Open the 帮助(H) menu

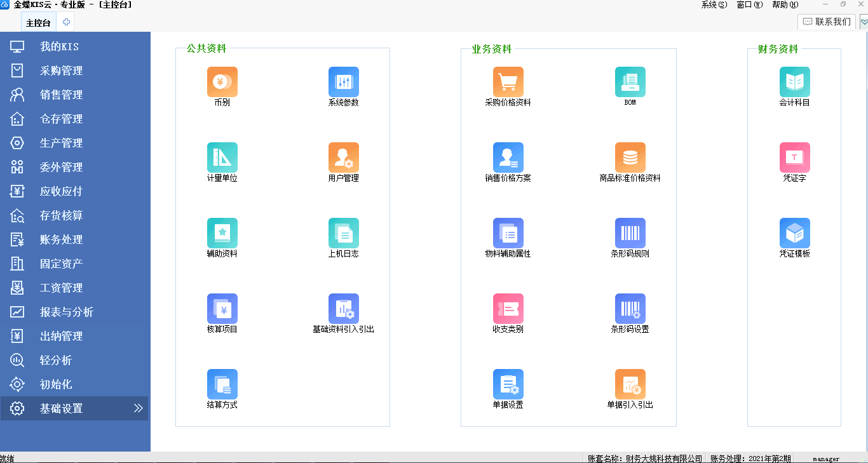pos(785,4)
